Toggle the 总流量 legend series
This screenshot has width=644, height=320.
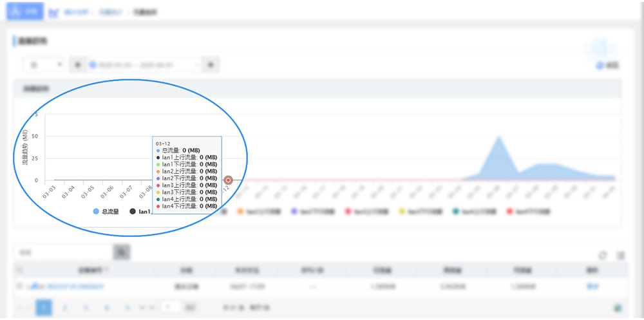click(x=107, y=211)
